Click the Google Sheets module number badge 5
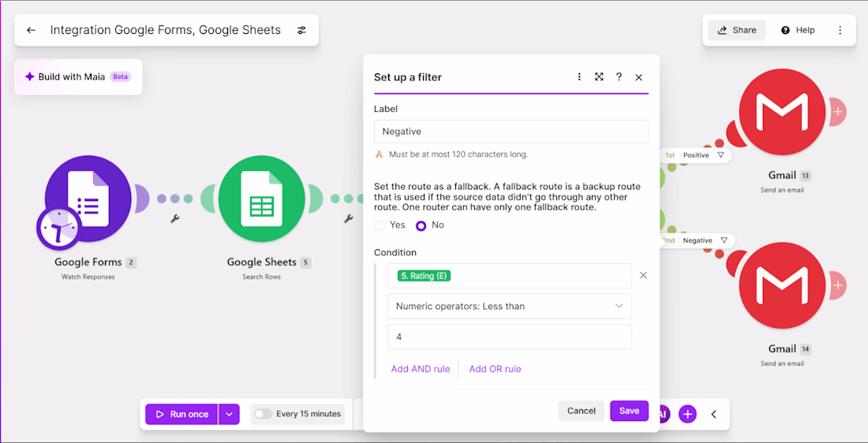868x443 pixels. 306,262
